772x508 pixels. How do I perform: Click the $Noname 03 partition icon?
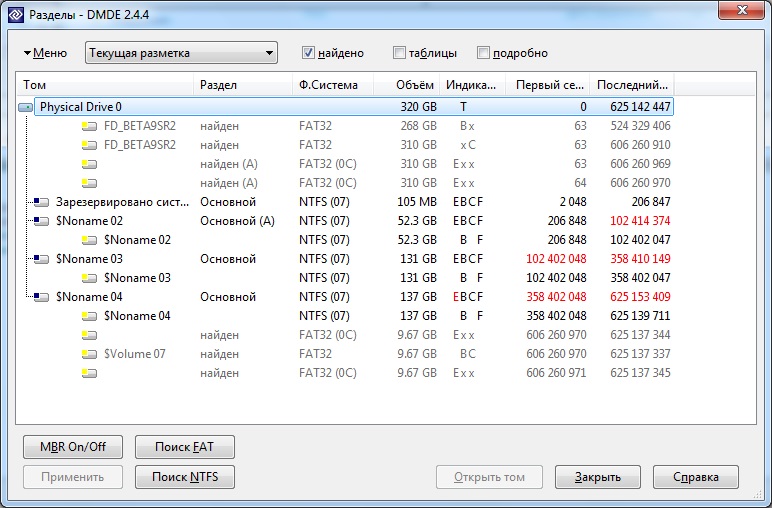(x=42, y=259)
